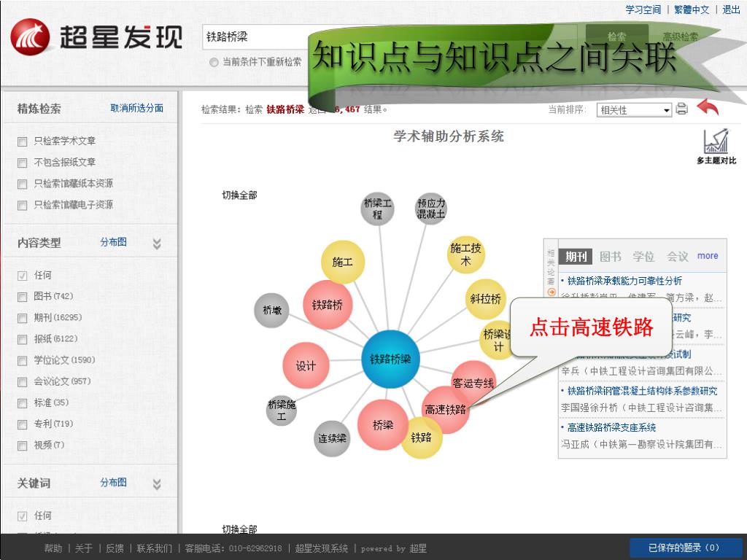747x560 pixels.
Task: Toggle the 标准 (35) checkbox
Action: pyautogui.click(x=22, y=403)
